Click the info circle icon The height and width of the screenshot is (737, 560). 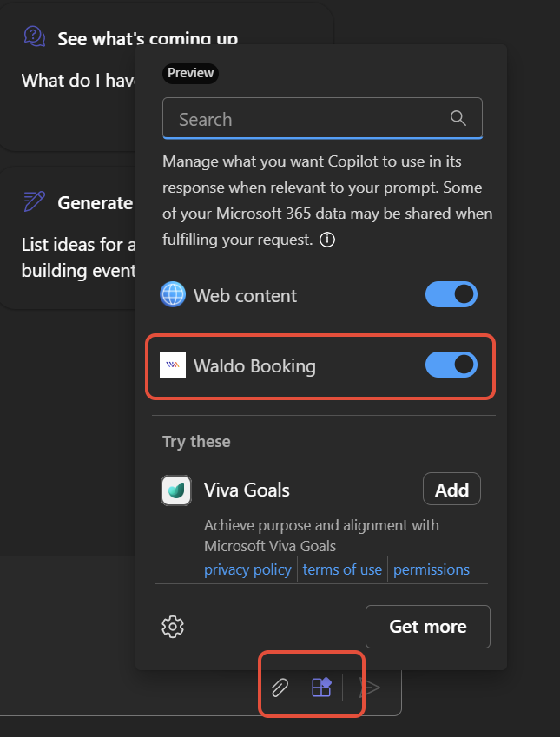pos(327,240)
